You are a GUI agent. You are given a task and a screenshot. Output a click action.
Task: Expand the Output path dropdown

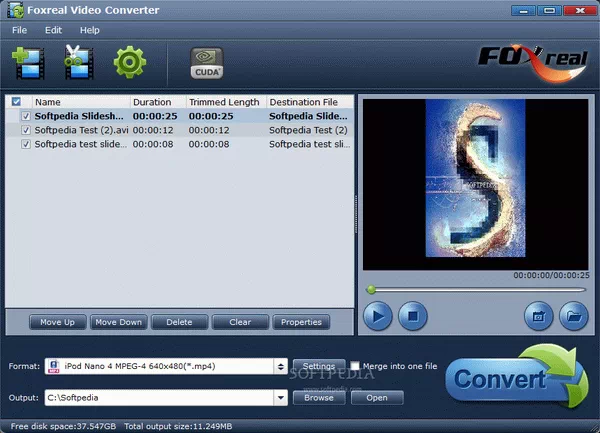pos(280,398)
